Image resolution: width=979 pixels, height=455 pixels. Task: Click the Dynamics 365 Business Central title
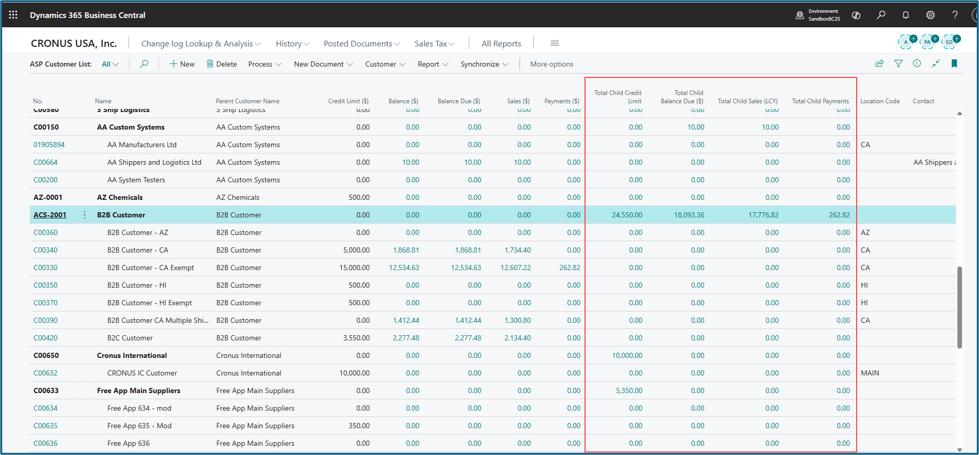(x=87, y=15)
